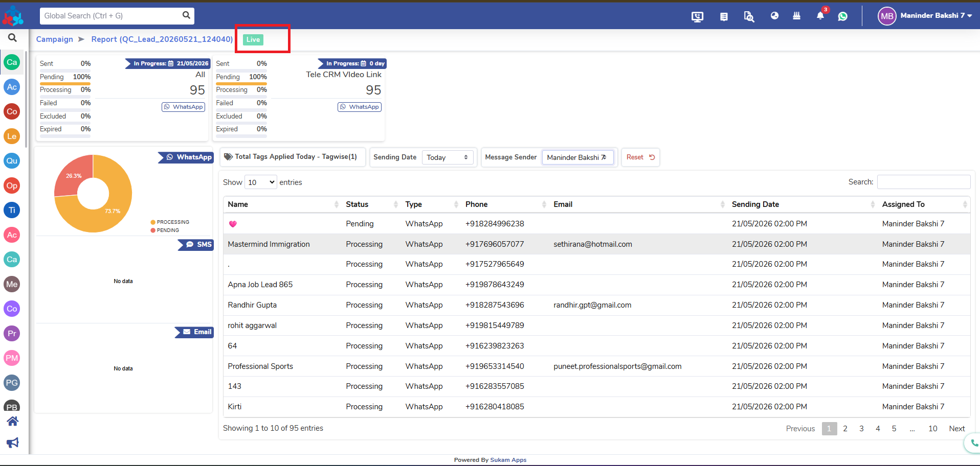The image size is (980, 466).
Task: Sort the table by Sending Date column
Action: 803,204
